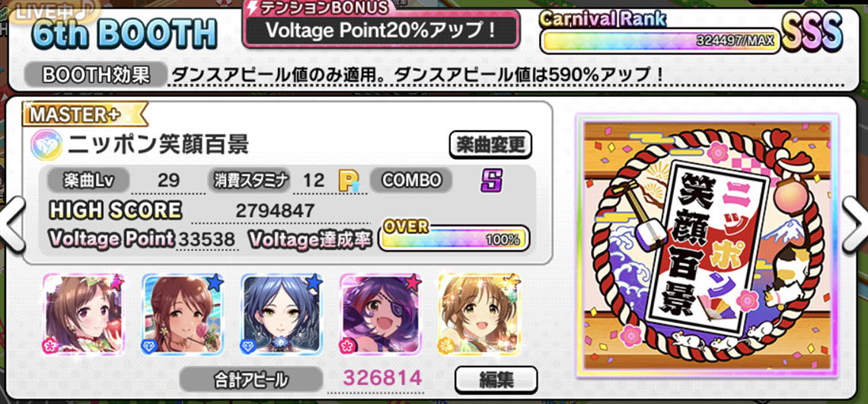Viewport: 868px width, 404px height.
Task: Click the purple S combo rank icon
Action: click(x=490, y=180)
